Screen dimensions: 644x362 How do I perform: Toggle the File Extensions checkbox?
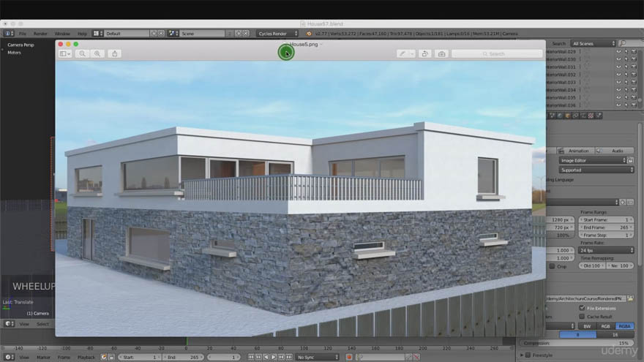tap(582, 308)
